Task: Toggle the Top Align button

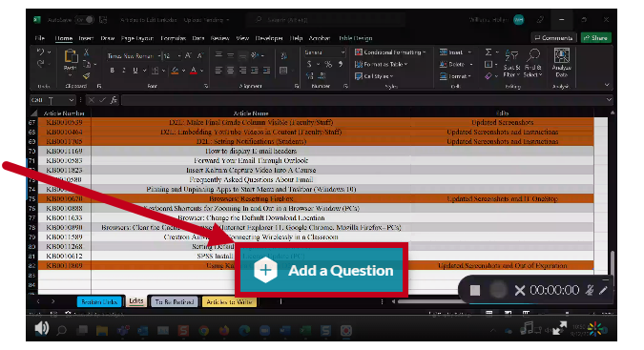Action: pos(218,55)
